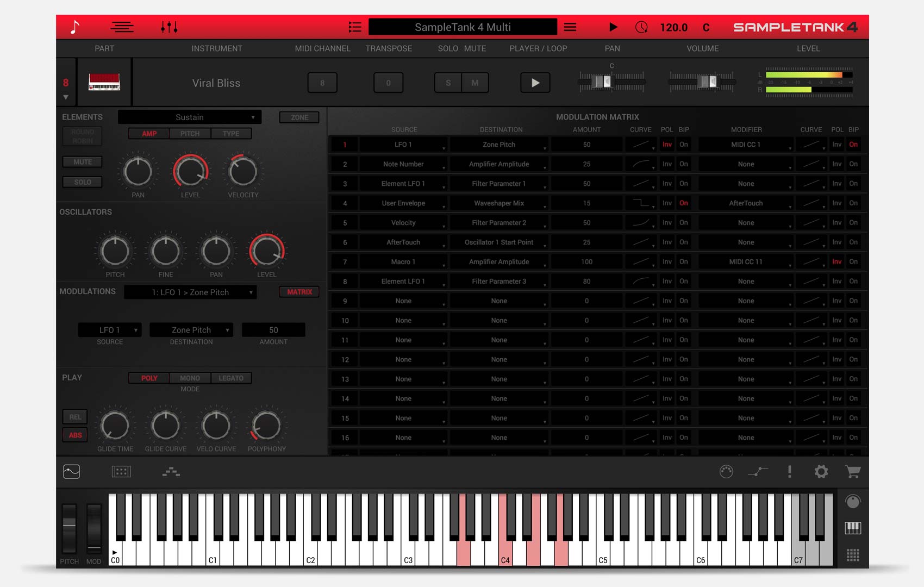Image resolution: width=924 pixels, height=587 pixels.
Task: Open the shopping cart store icon
Action: click(852, 472)
